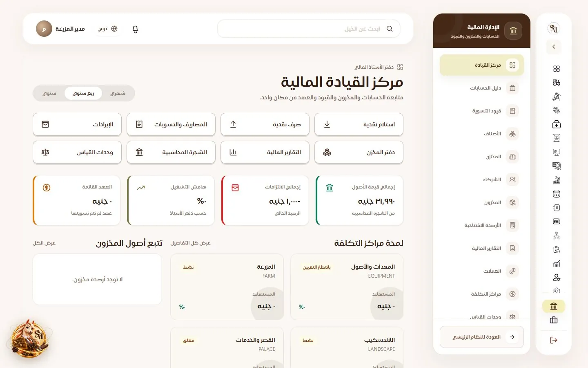
Task: Open قيود التسوية in the sidebar menu
Action: pos(482,111)
